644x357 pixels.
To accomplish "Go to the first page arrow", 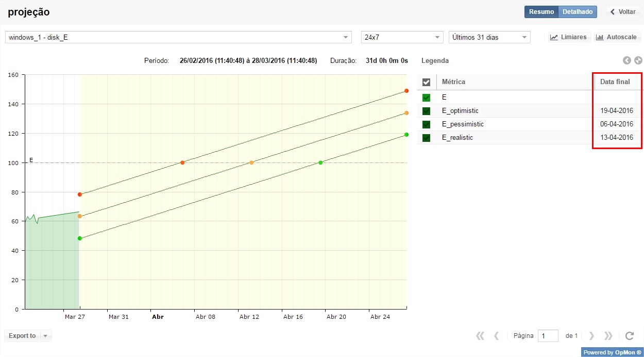I will [480, 336].
